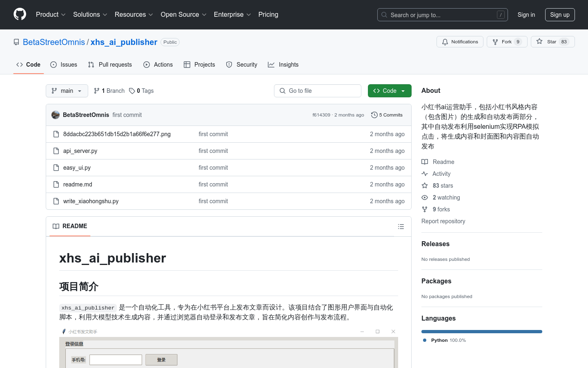Open the Pricing page
This screenshot has height=368, width=588.
pos(268,14)
